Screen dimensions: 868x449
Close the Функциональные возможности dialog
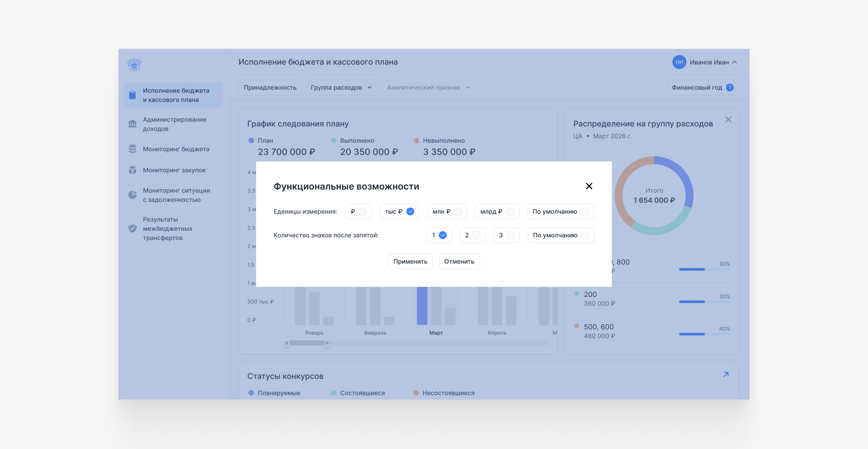[589, 186]
